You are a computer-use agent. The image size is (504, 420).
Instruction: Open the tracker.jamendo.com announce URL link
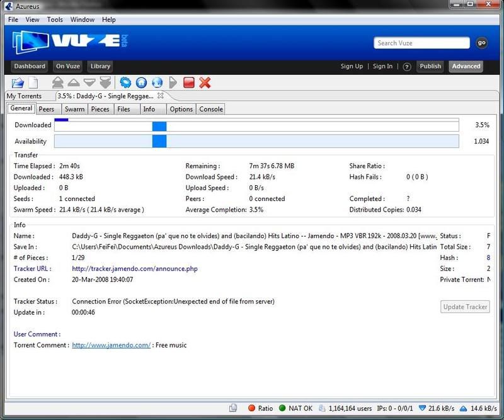click(x=135, y=269)
